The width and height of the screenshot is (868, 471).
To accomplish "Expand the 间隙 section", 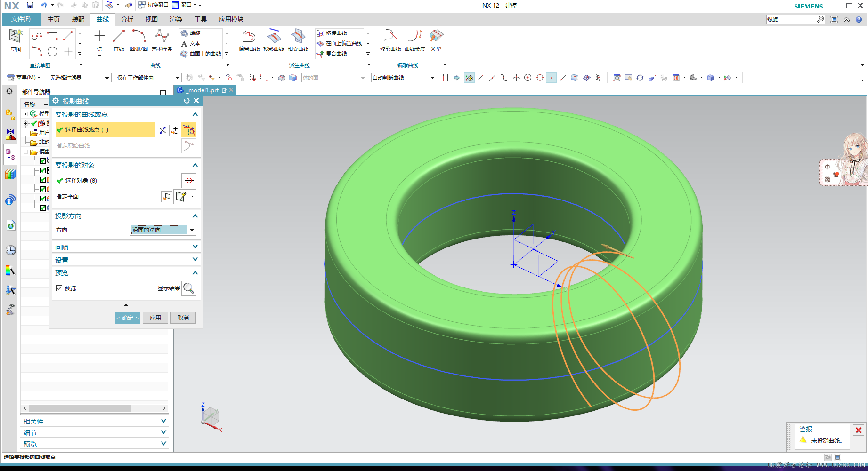I will [x=126, y=247].
